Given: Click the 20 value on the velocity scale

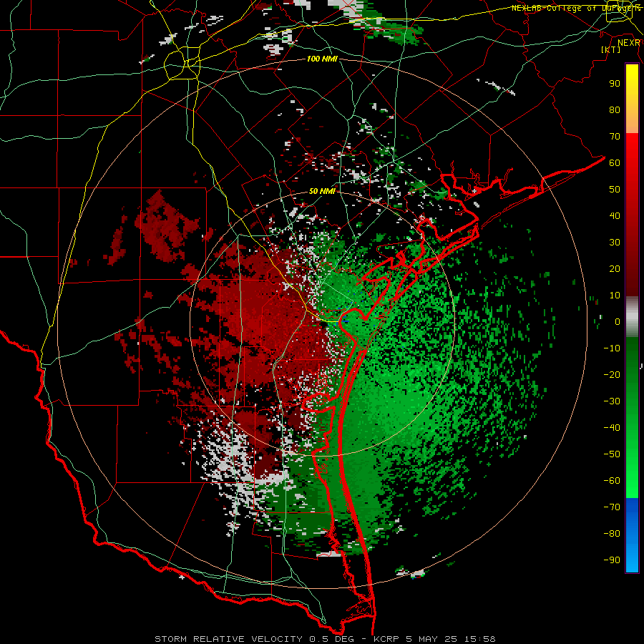Looking at the screenshot, I should point(615,268).
